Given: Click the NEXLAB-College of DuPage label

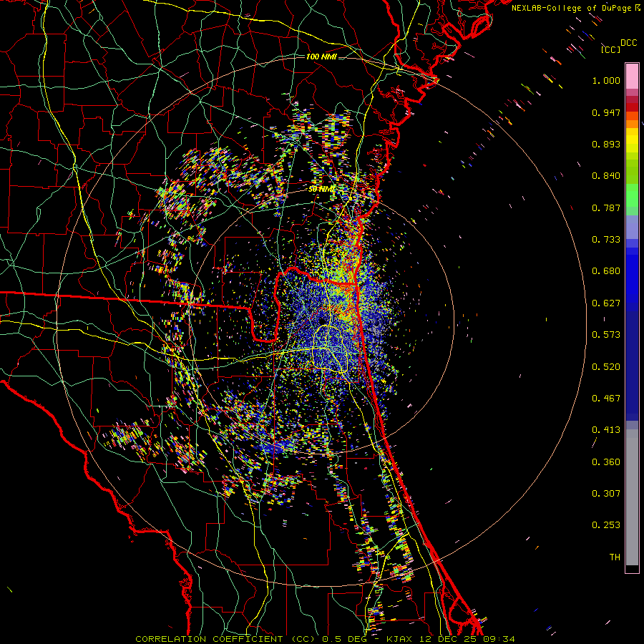Looking at the screenshot, I should click(571, 8).
